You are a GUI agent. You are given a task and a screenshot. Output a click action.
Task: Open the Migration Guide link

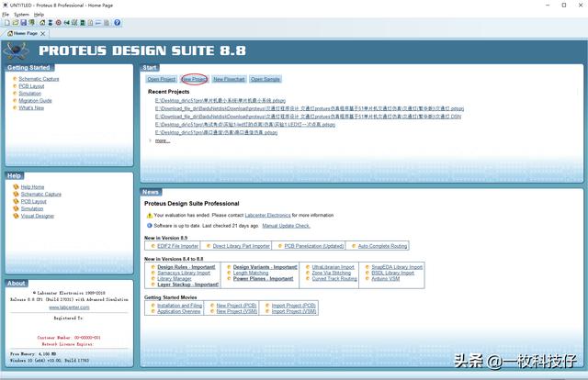(x=35, y=100)
